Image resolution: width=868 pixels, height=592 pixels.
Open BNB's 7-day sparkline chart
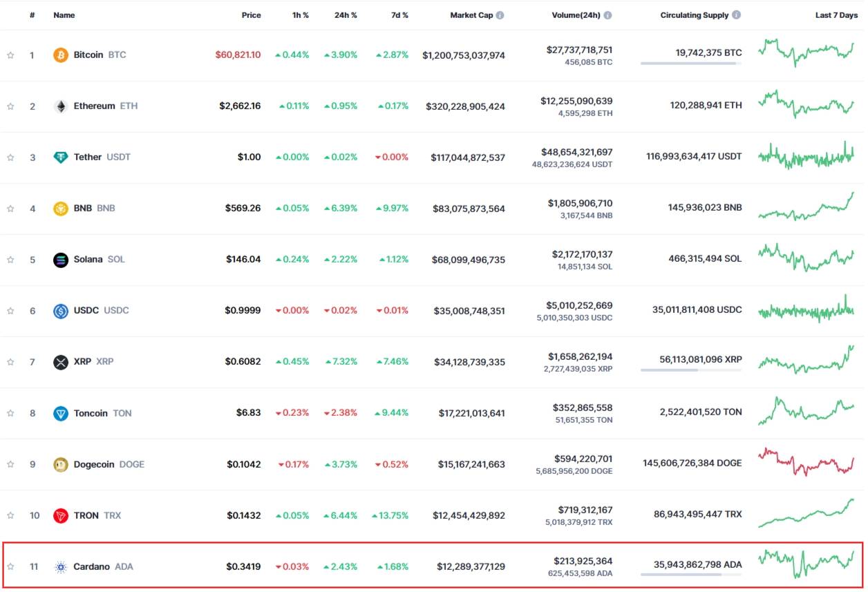pos(806,207)
